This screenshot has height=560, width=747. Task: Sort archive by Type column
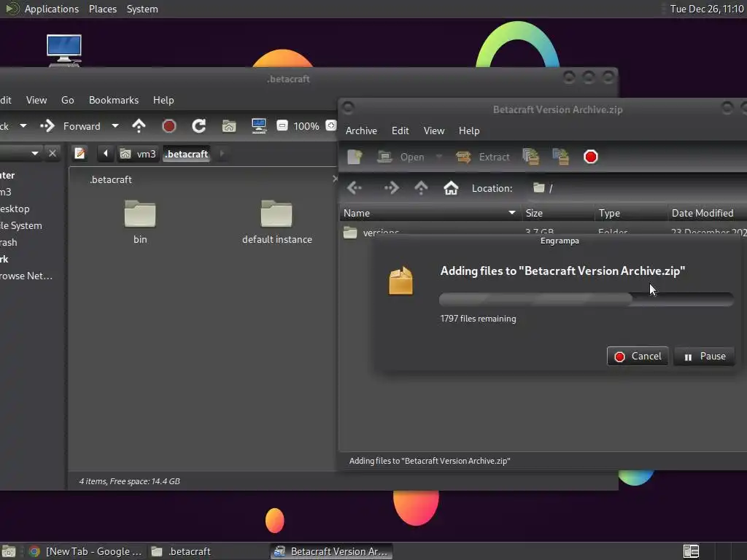pos(631,213)
